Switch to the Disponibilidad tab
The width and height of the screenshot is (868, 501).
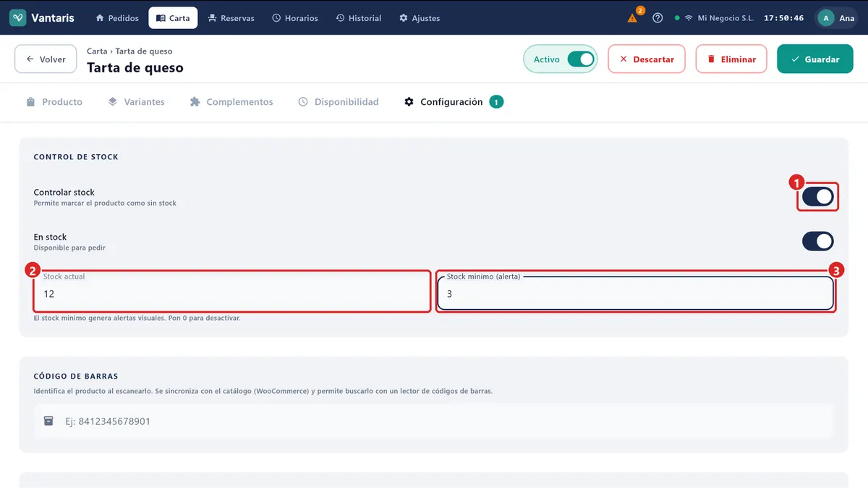coord(339,102)
